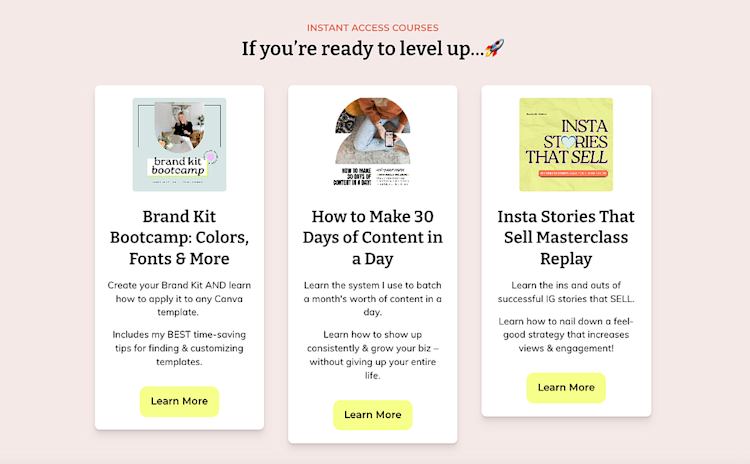Click the "Learn the ins and outs" description

tap(566, 292)
